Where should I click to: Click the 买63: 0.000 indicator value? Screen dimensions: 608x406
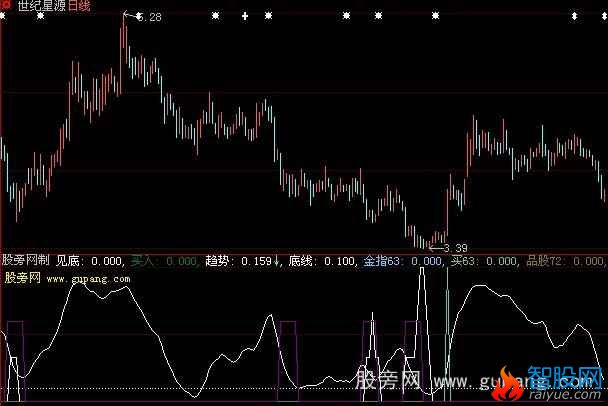pos(485,261)
